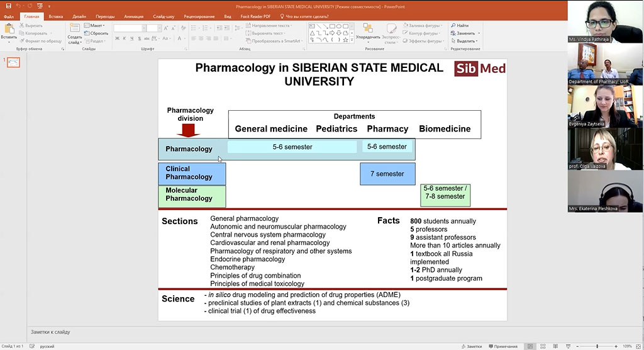Click the columns icon in paragraph group
The image size is (644, 350).
[x=226, y=38]
